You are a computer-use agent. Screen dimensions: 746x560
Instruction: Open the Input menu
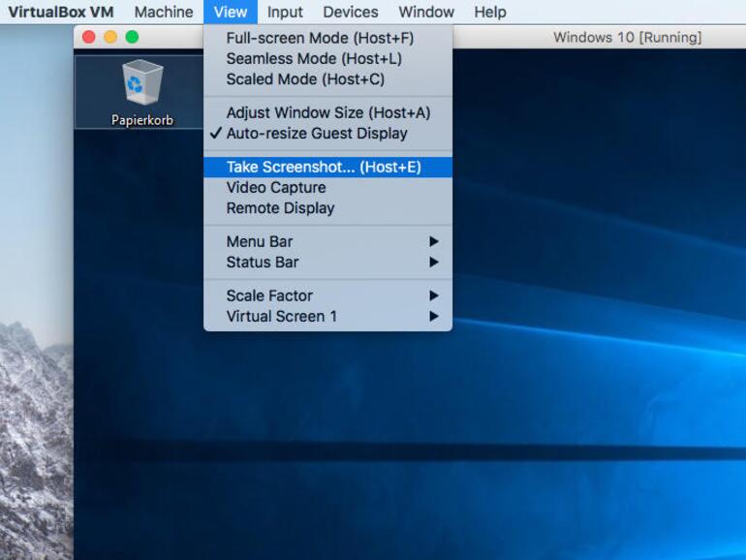click(x=285, y=12)
